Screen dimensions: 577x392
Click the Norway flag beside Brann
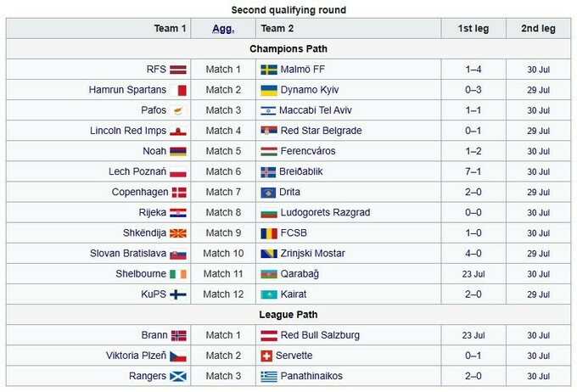(178, 335)
